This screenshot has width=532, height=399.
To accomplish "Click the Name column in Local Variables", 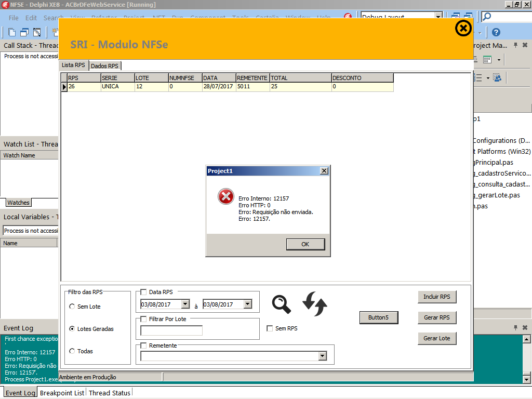I will (29, 243).
